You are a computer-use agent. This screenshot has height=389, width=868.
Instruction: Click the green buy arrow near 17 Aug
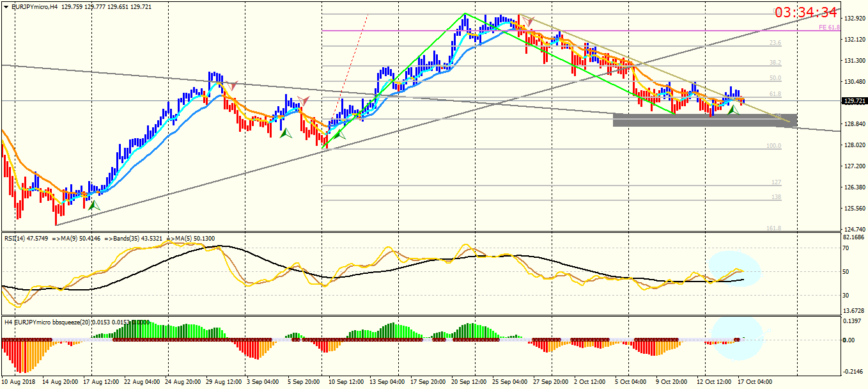(x=94, y=205)
